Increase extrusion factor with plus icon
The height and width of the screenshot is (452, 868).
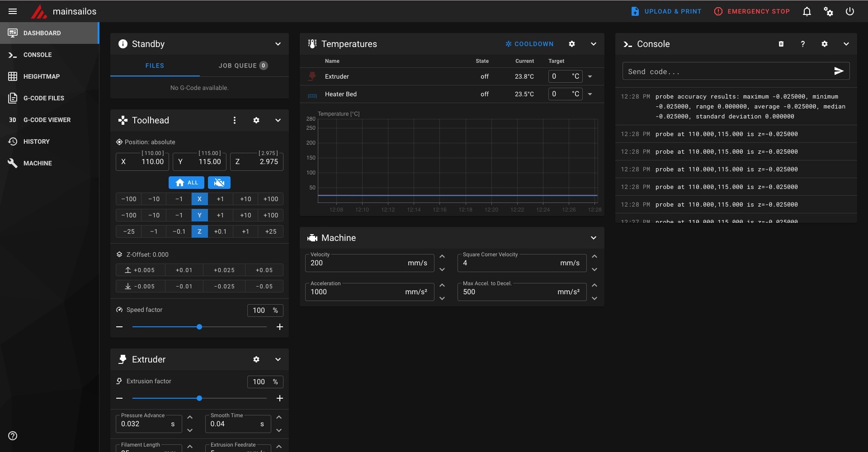(280, 398)
